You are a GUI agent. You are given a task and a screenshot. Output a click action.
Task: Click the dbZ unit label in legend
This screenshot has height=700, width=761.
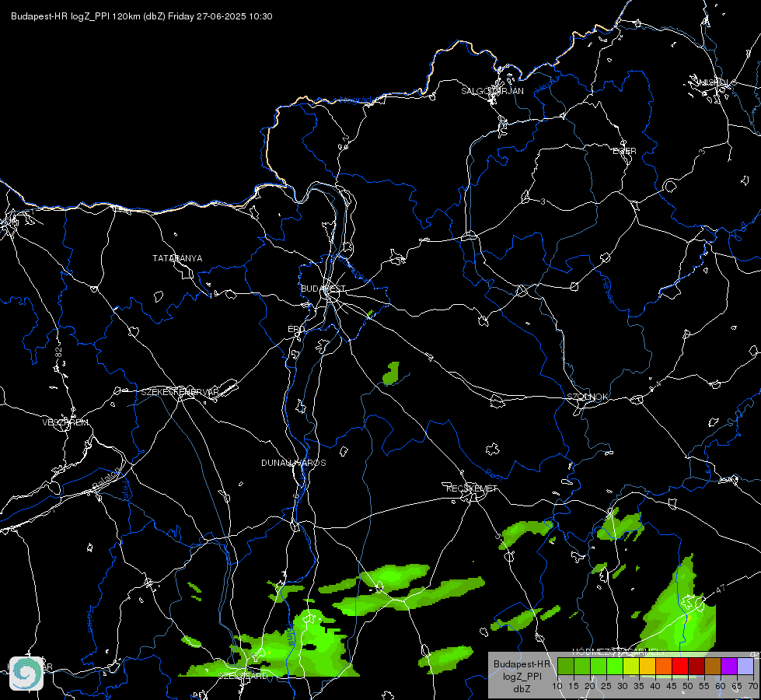[522, 689]
